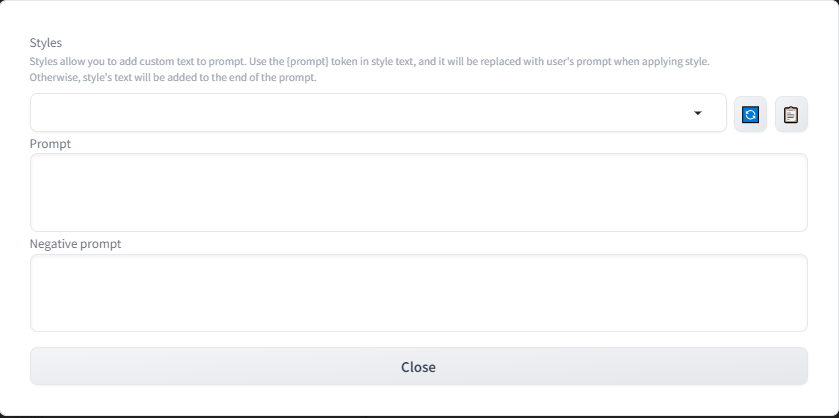Click the 'Otherwise, style's text' description line
The image size is (839, 418).
click(173, 78)
